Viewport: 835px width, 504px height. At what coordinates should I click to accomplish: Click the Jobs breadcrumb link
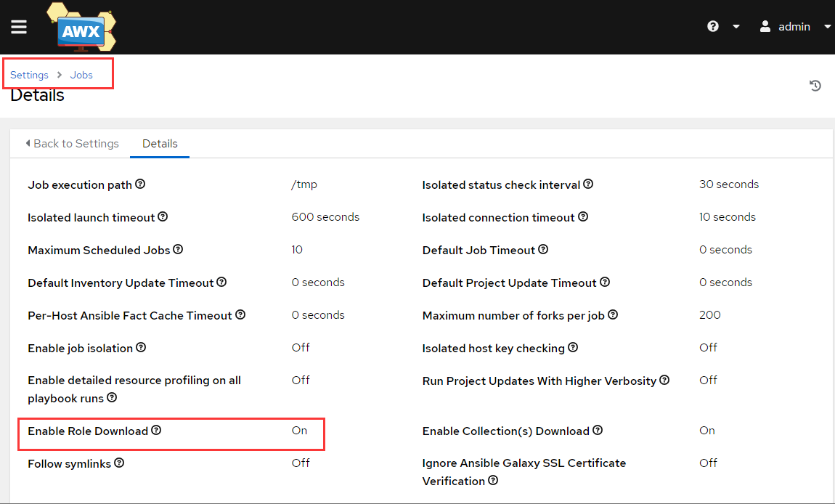(x=81, y=75)
